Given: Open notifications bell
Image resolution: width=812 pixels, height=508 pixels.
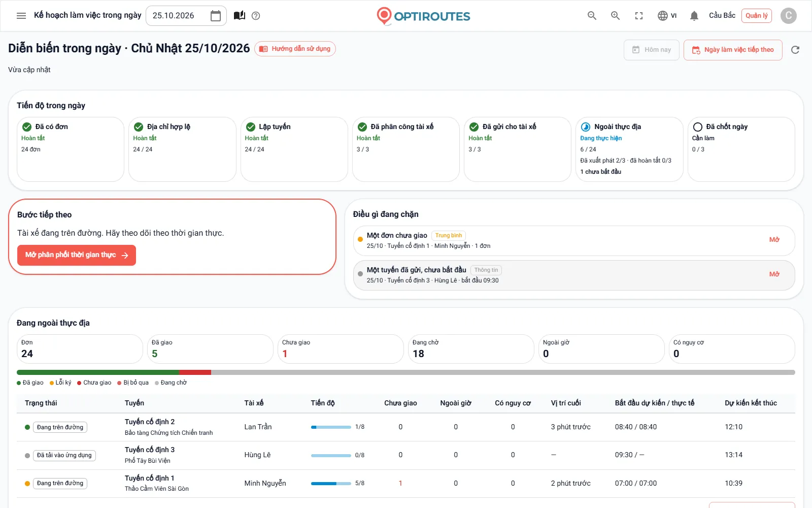Looking at the screenshot, I should [x=694, y=16].
